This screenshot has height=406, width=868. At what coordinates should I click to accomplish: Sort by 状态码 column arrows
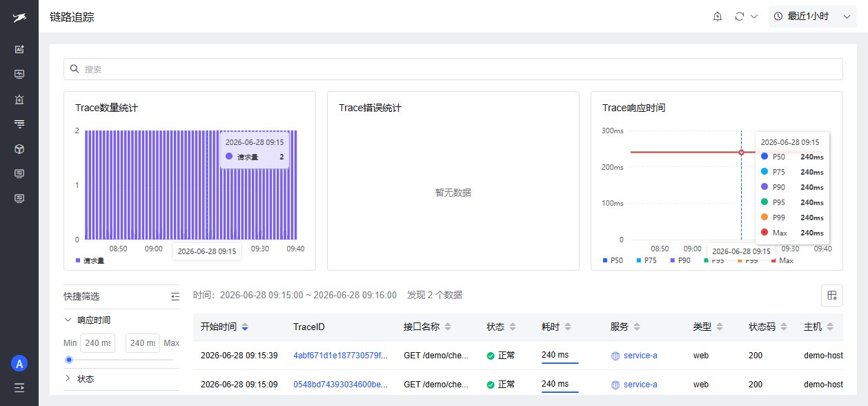click(785, 327)
